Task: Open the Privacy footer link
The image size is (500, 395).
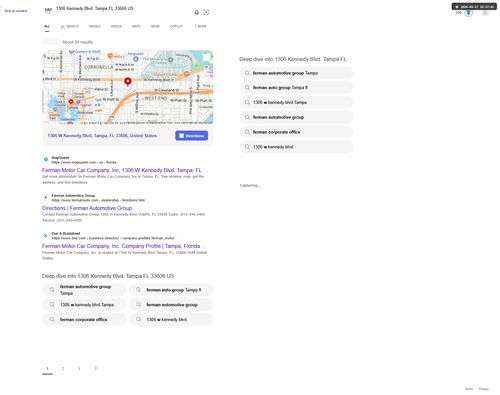Action: [484, 389]
